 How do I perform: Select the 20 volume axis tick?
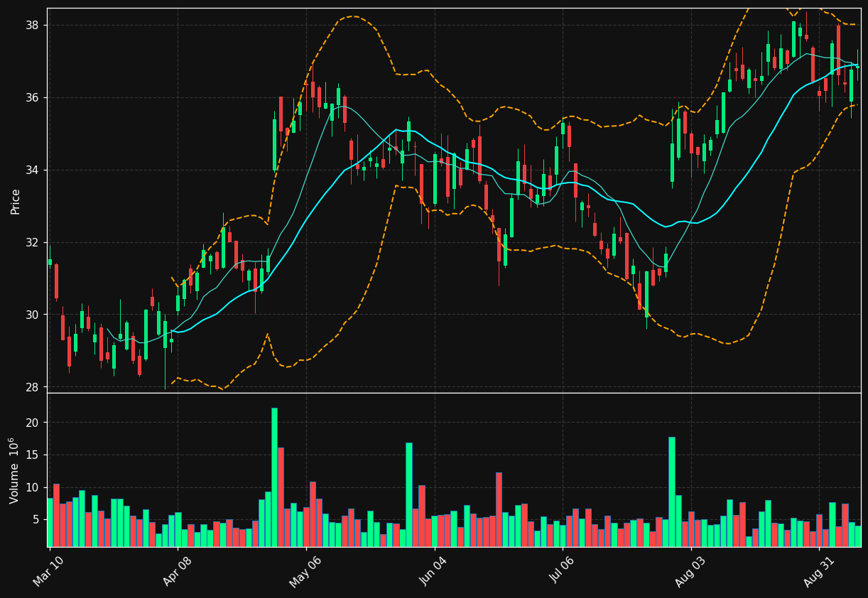[x=33, y=423]
